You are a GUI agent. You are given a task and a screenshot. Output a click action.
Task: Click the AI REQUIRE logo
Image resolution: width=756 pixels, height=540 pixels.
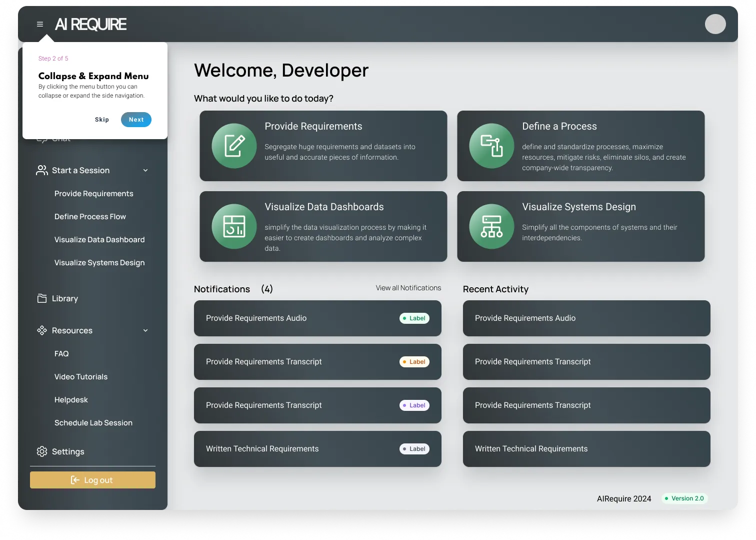point(90,24)
